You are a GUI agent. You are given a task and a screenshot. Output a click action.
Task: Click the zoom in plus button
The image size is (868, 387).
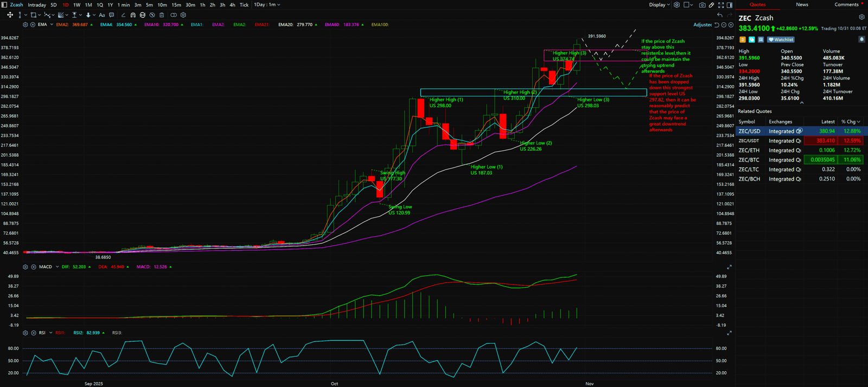(x=731, y=25)
